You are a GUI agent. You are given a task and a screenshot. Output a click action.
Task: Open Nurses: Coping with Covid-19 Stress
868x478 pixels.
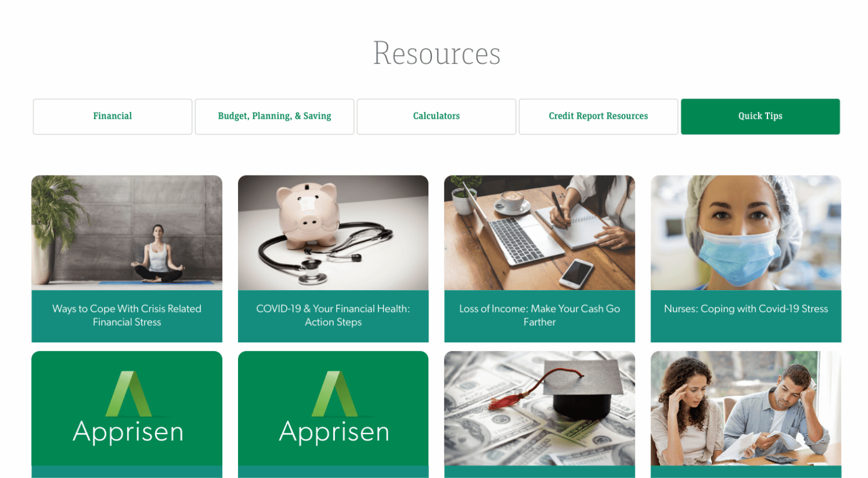tap(746, 309)
